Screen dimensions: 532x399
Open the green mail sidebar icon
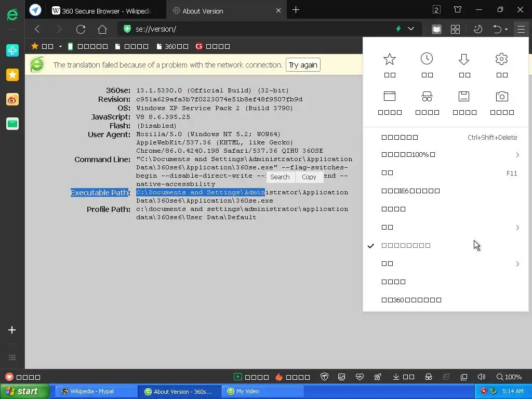(x=12, y=124)
